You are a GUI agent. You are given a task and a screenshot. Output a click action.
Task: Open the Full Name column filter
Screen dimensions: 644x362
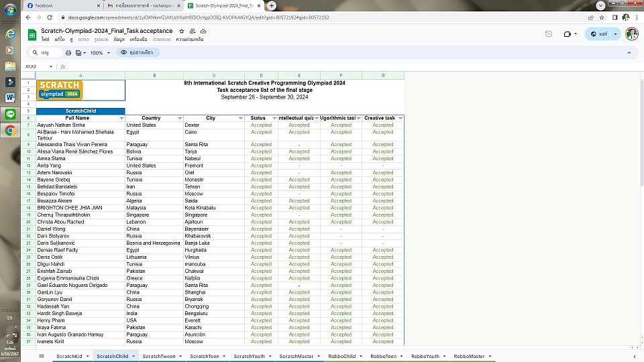click(121, 118)
